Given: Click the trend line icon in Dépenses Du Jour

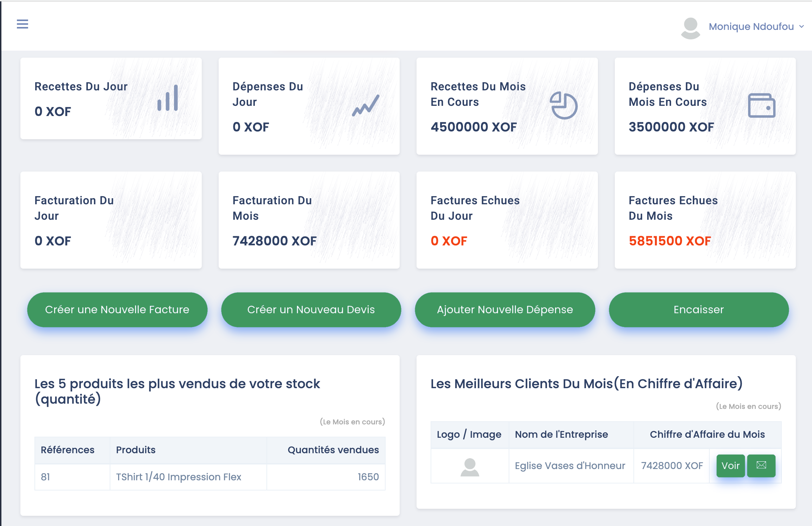Looking at the screenshot, I should click(366, 105).
